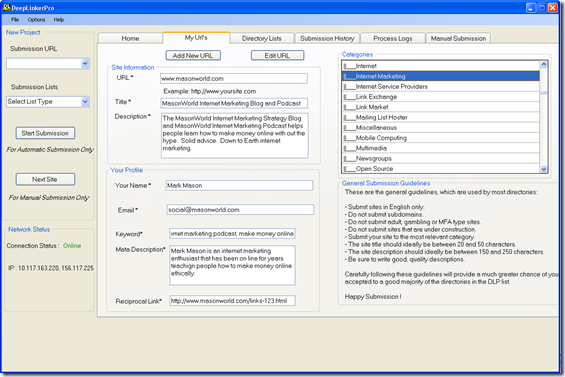Select the Mobile Computing category
The height and width of the screenshot is (377, 565).
pos(440,138)
